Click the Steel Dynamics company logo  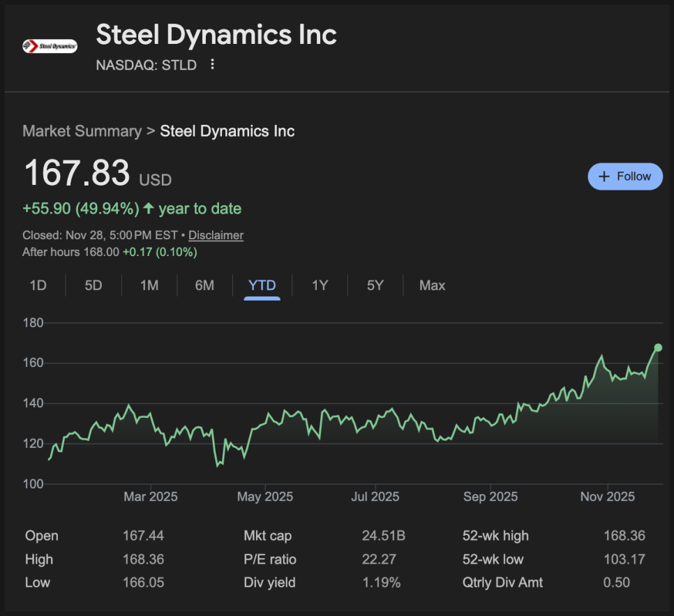click(x=50, y=47)
